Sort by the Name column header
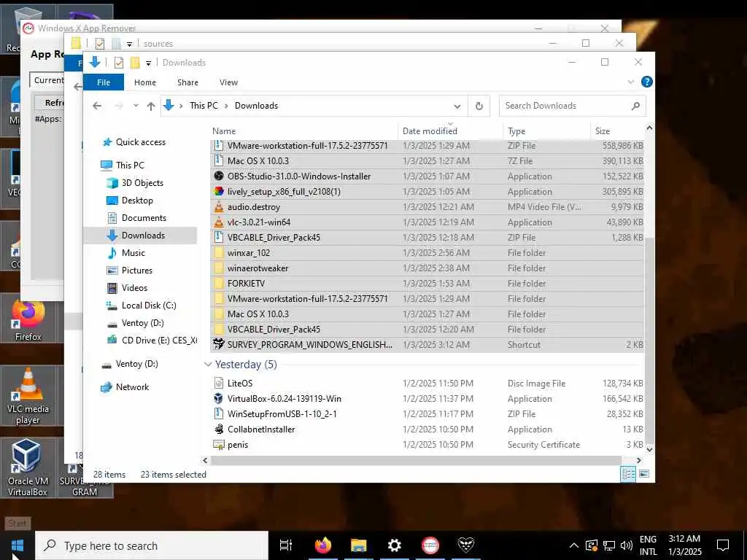The image size is (747, 560). (304, 131)
